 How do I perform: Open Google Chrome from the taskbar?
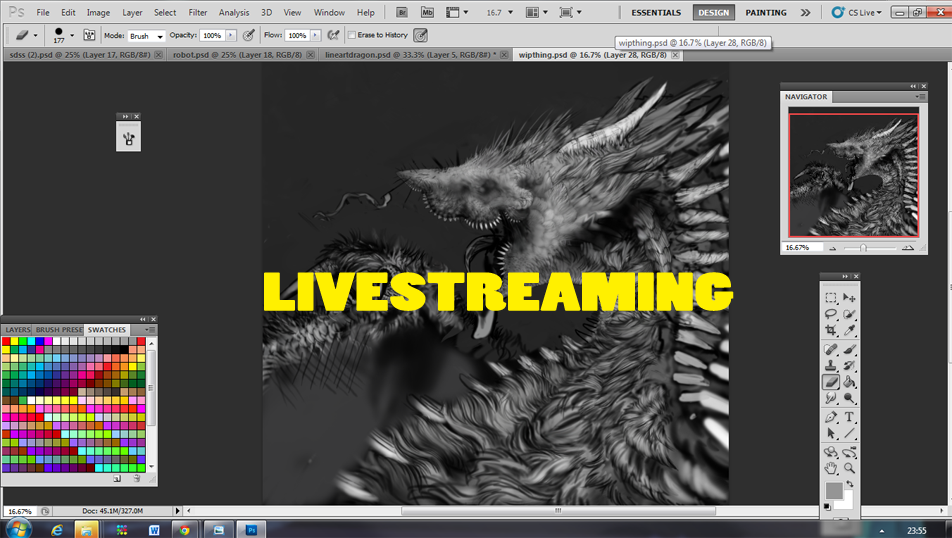(x=184, y=529)
